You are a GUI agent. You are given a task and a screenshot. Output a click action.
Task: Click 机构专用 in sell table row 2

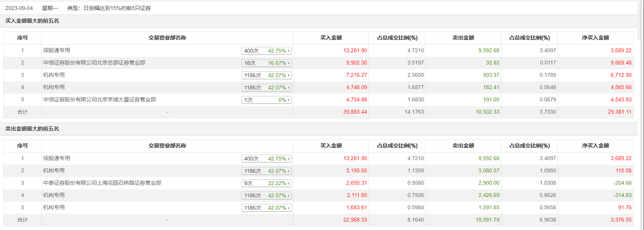pos(54,170)
